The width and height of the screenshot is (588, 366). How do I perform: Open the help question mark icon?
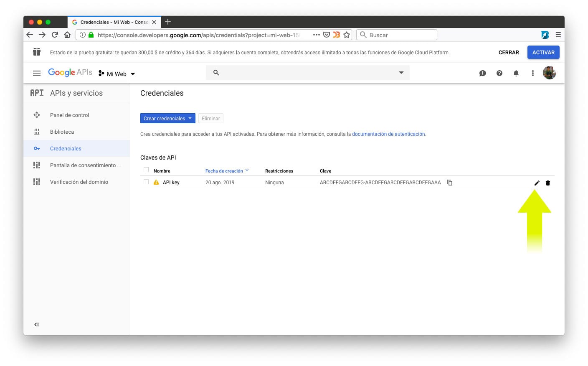click(x=499, y=73)
